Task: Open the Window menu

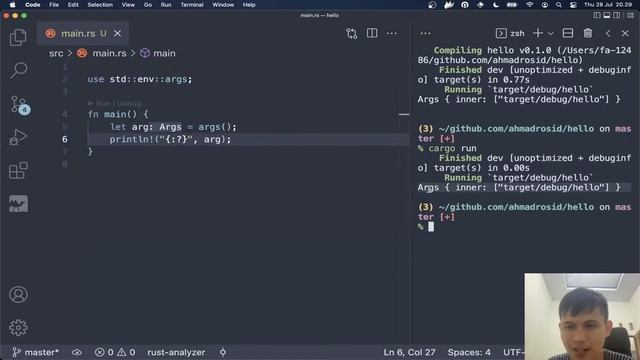Action: coord(223,5)
